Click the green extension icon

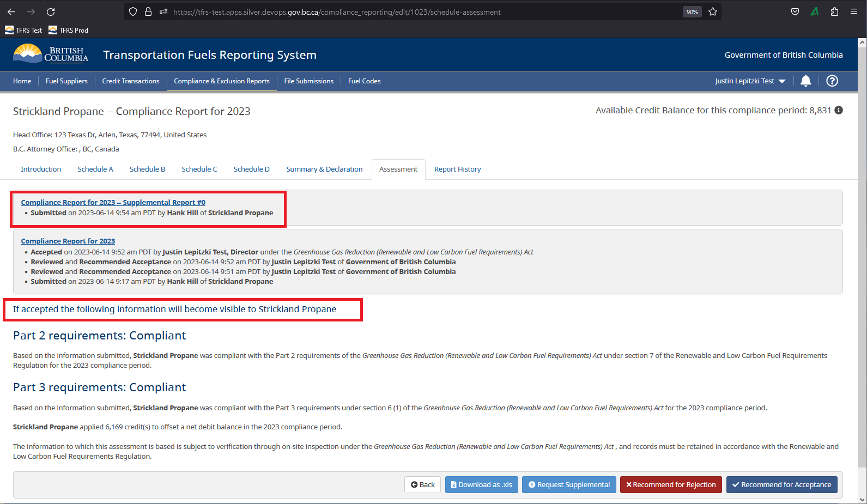(x=815, y=11)
